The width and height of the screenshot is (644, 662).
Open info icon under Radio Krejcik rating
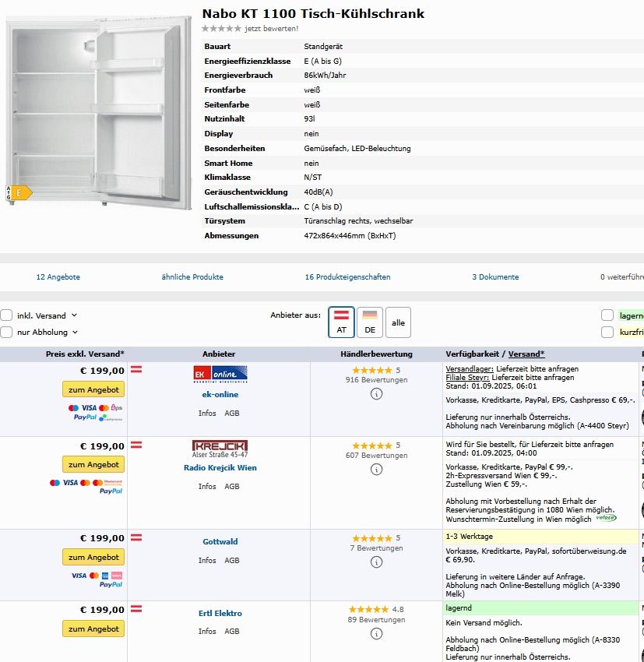pyautogui.click(x=376, y=470)
